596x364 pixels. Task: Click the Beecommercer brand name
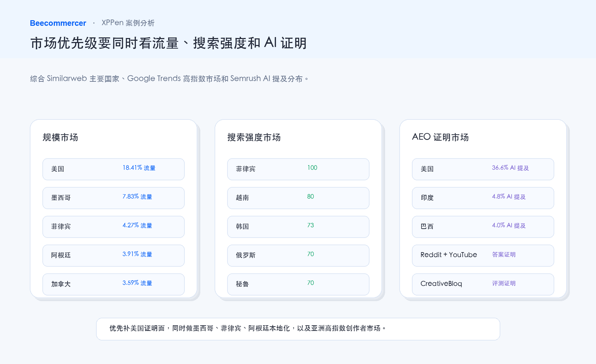pos(58,23)
